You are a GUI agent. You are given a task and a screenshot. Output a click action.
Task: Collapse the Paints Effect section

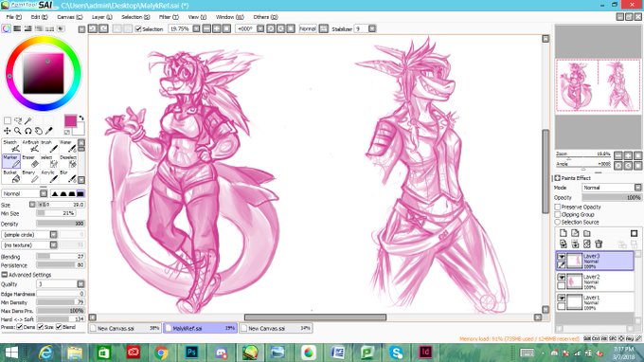coord(558,178)
